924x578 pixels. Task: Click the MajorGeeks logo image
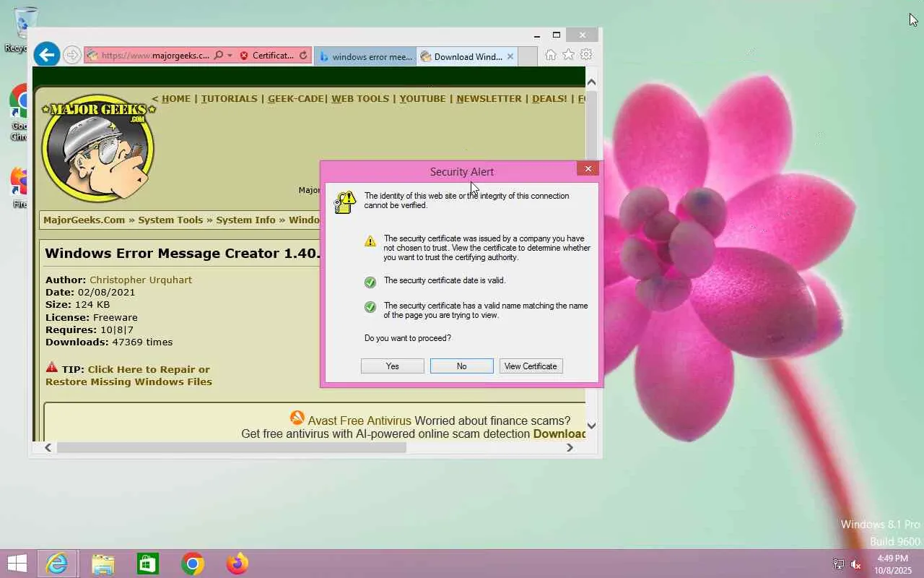(x=97, y=148)
